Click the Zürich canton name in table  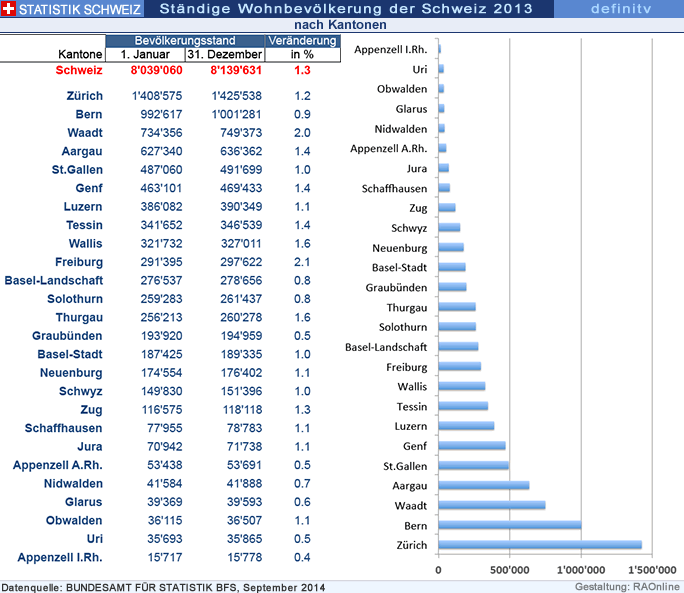pyautogui.click(x=83, y=95)
